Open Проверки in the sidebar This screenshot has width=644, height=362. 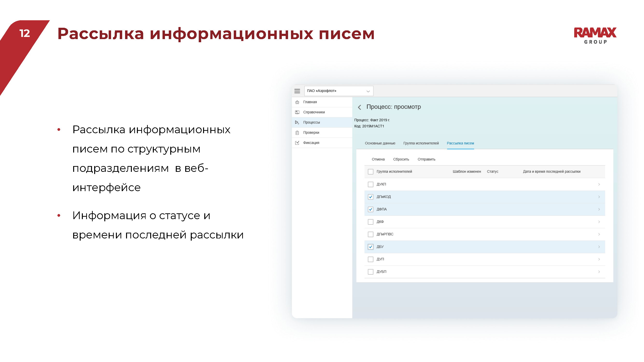click(322, 133)
